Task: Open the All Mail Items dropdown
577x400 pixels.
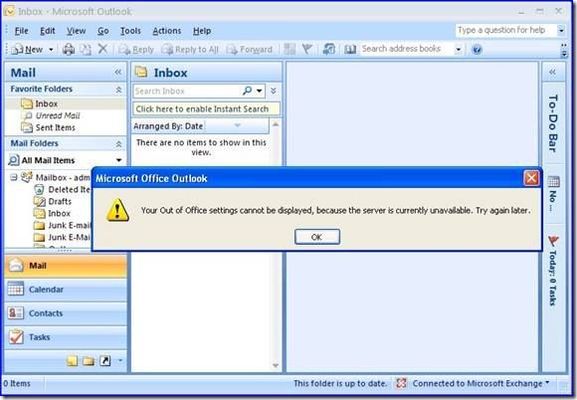Action: [119, 160]
